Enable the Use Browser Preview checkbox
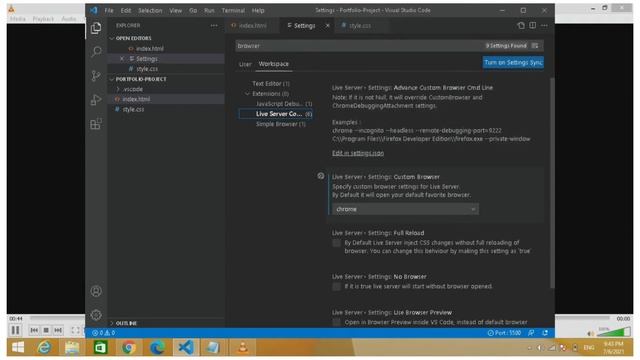This screenshot has height=360, width=640. pyautogui.click(x=336, y=322)
